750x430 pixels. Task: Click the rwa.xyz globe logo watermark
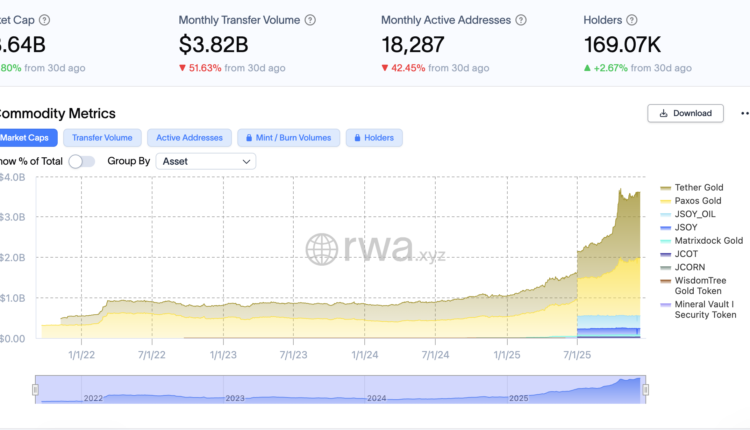322,249
